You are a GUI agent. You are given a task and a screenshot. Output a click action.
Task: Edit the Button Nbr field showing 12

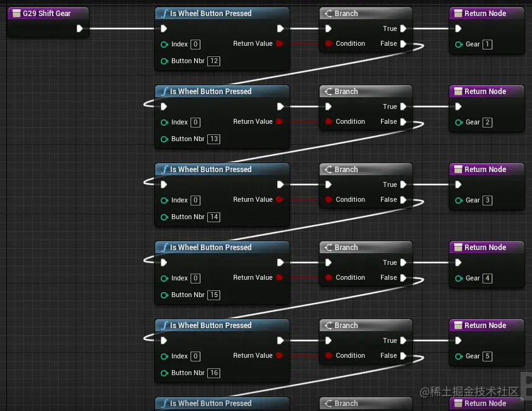point(214,61)
